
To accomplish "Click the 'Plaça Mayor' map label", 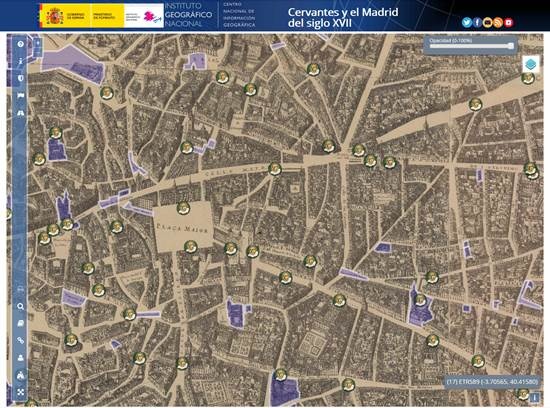I will 182,229.
